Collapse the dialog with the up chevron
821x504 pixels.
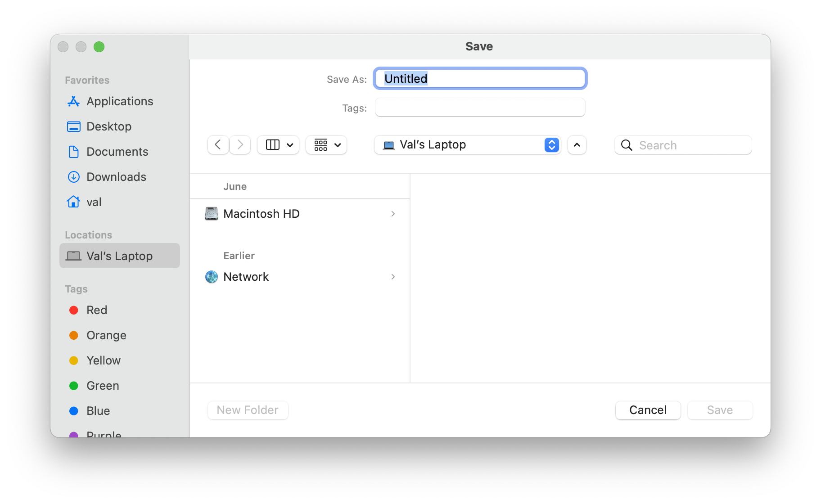577,145
